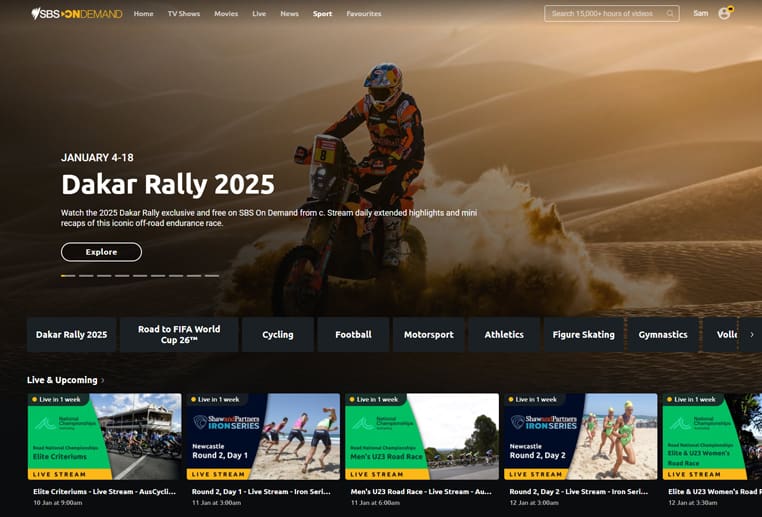Open the Figure Skating category tile

click(584, 334)
